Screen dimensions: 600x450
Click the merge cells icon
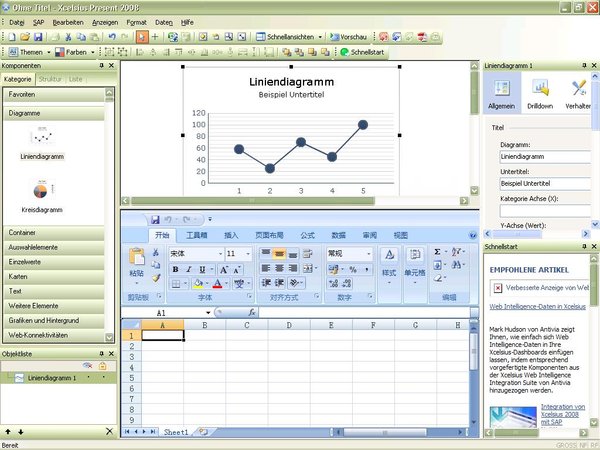point(308,269)
